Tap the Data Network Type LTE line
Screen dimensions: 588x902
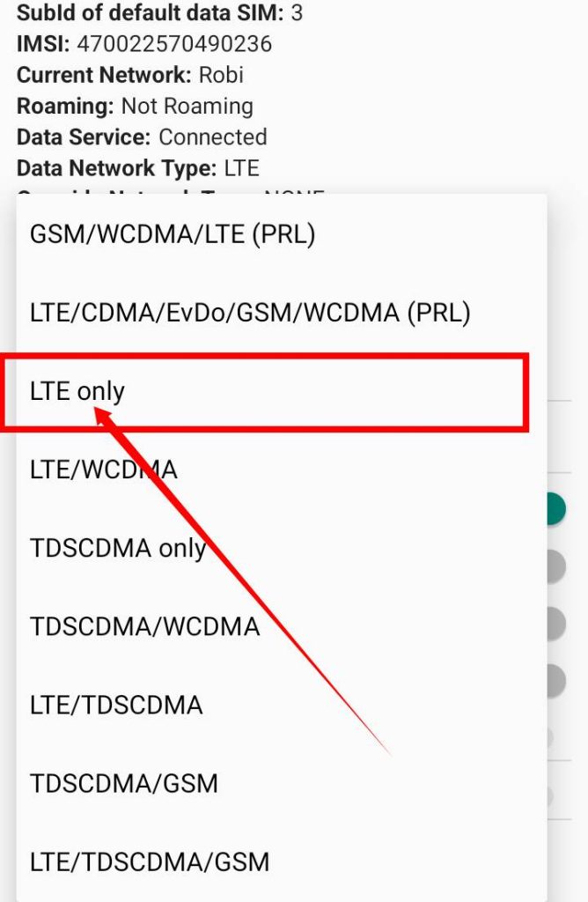pos(137,167)
